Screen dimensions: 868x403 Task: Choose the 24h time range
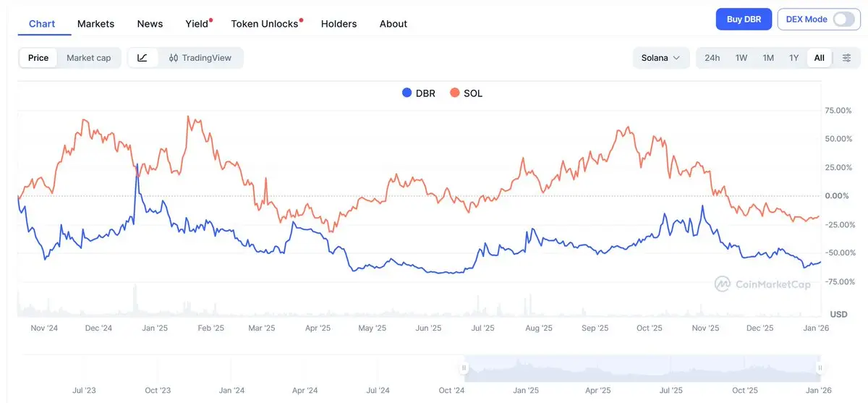[712, 58]
